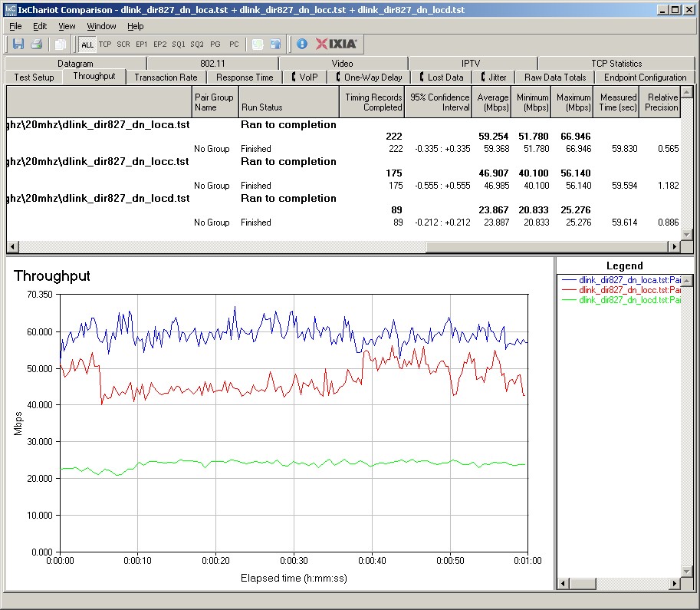Open the Window menu
Viewport: 700px width, 610px height.
click(x=101, y=26)
